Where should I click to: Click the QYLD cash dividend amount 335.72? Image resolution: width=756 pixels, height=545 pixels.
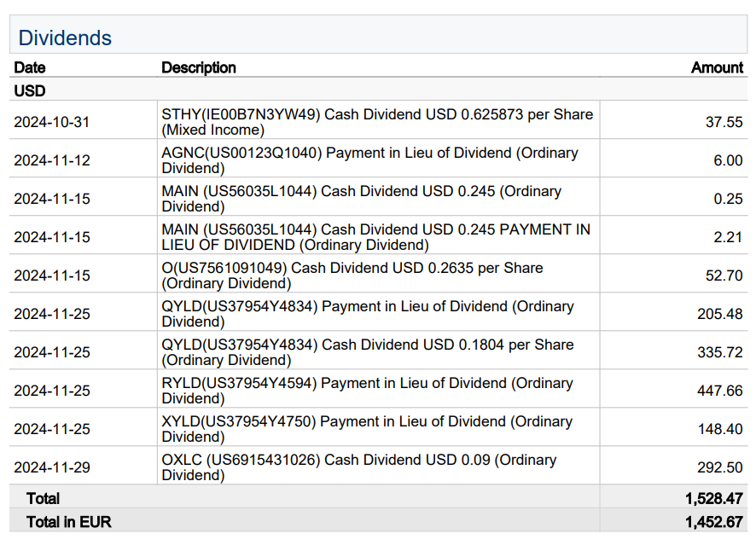coord(719,352)
